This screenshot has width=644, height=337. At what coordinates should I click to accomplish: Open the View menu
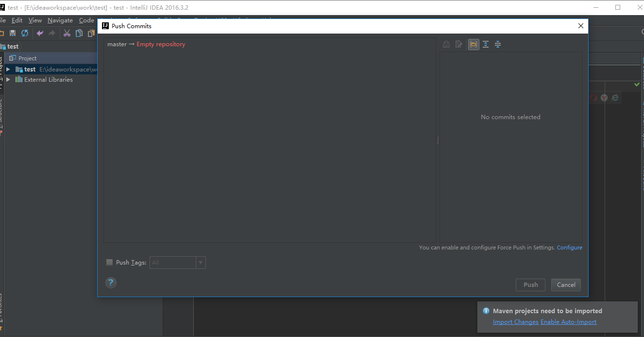coord(35,20)
